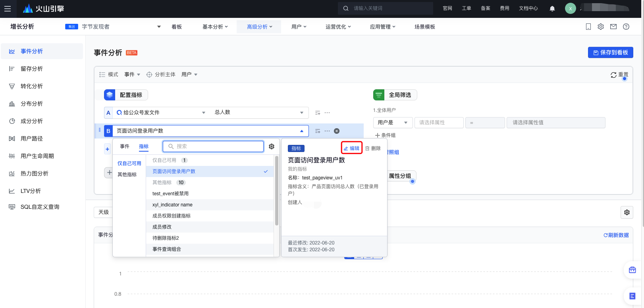Open settings gear in the navigation bar
The height and width of the screenshot is (308, 644).
pos(601,27)
